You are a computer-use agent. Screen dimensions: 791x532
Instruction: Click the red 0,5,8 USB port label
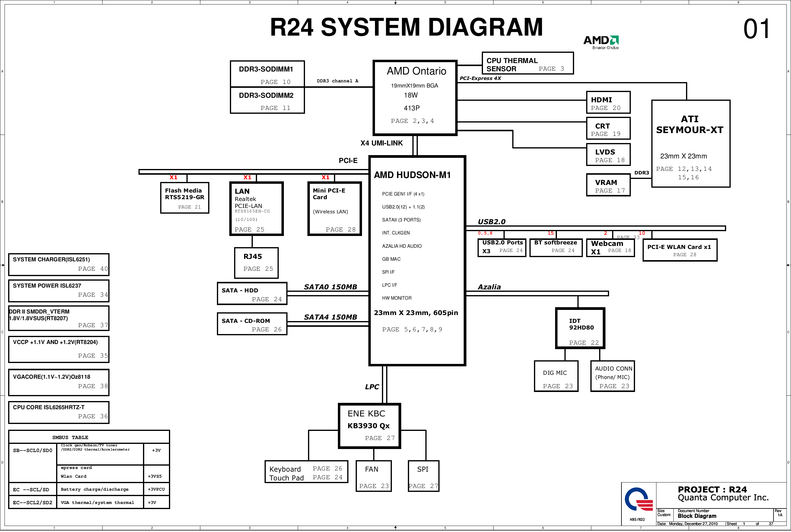(485, 233)
